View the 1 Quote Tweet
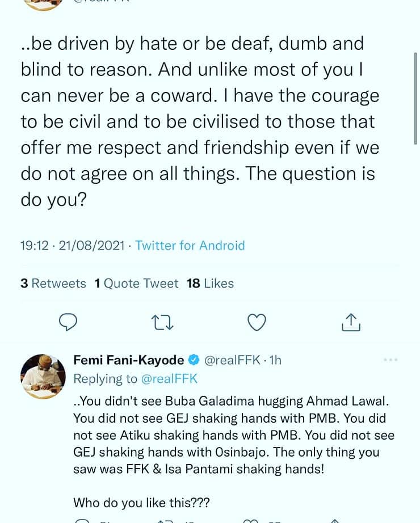The image size is (420, 523). click(x=136, y=283)
